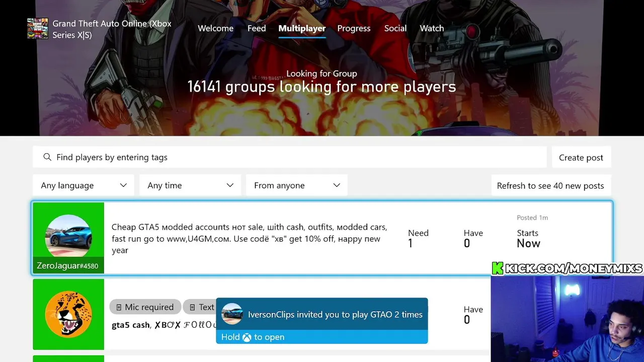
Task: Click the 16141 groups looking heading
Action: [321, 86]
